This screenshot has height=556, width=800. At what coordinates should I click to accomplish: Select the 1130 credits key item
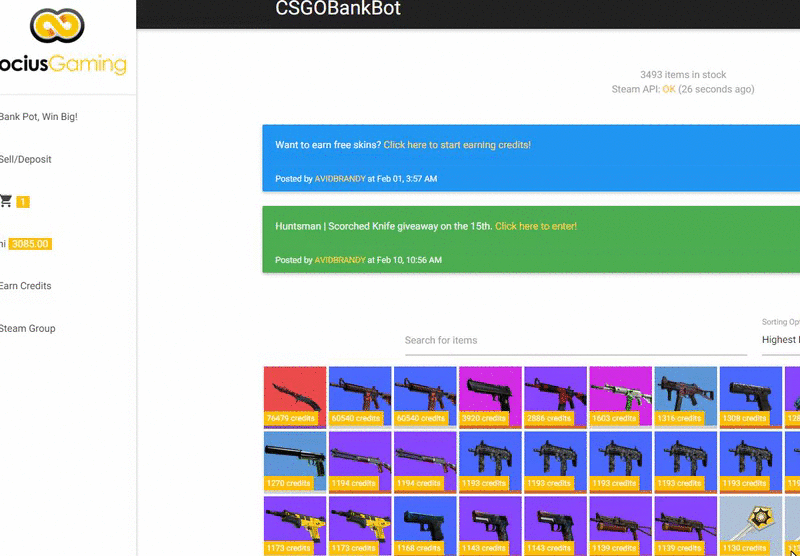click(751, 526)
